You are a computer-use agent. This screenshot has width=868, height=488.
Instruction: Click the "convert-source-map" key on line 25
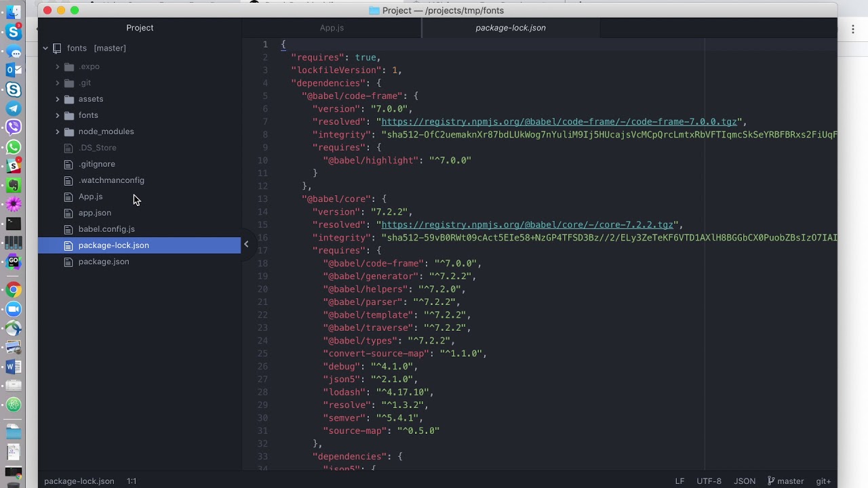tap(376, 354)
